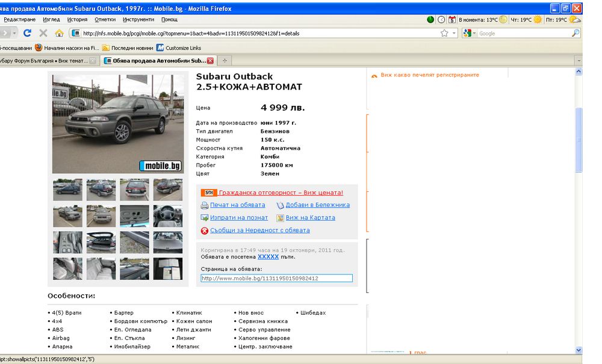Open the Firefox bookmark Начални насоки

[67, 48]
